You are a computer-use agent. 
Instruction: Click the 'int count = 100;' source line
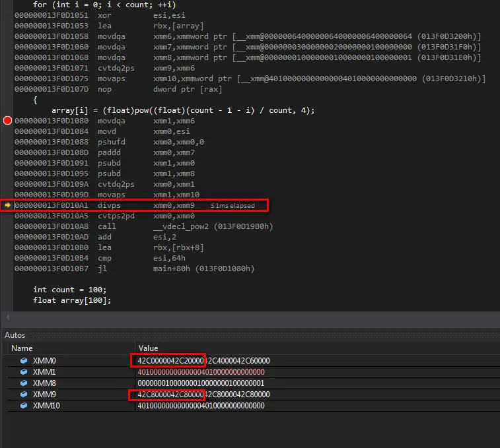click(70, 290)
